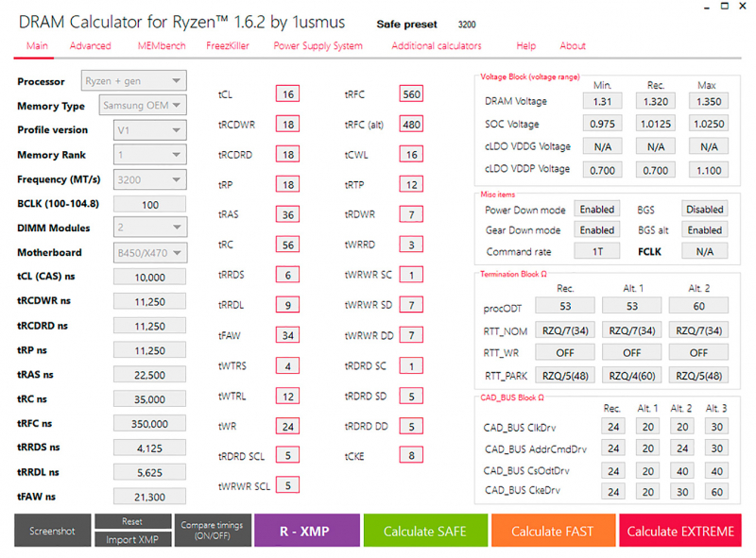The width and height of the screenshot is (756, 558).
Task: Open the FreezKiller tab
Action: click(228, 45)
